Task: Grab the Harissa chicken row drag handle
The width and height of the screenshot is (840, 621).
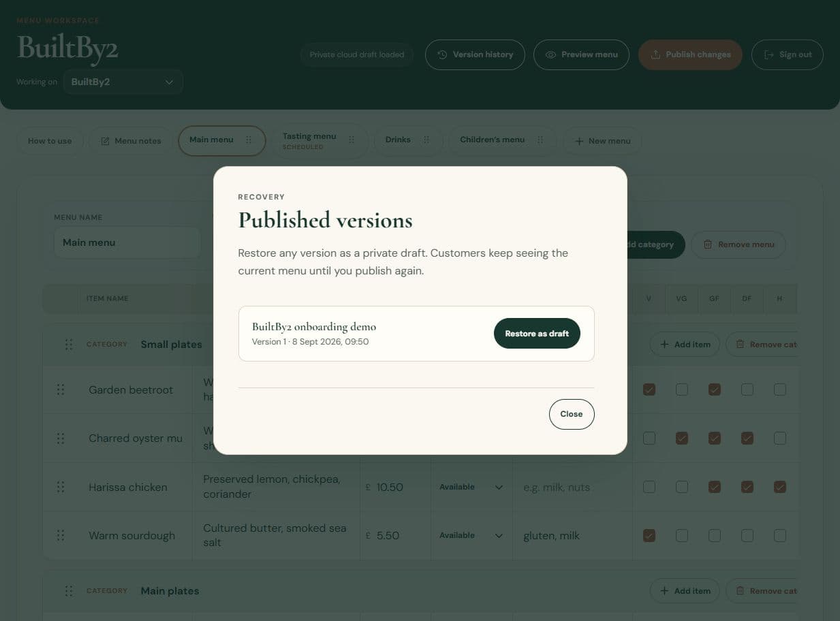Action: pyautogui.click(x=61, y=487)
